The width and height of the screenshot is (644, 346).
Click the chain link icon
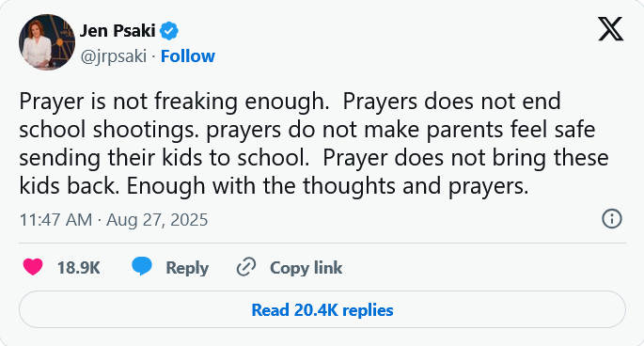(x=246, y=267)
